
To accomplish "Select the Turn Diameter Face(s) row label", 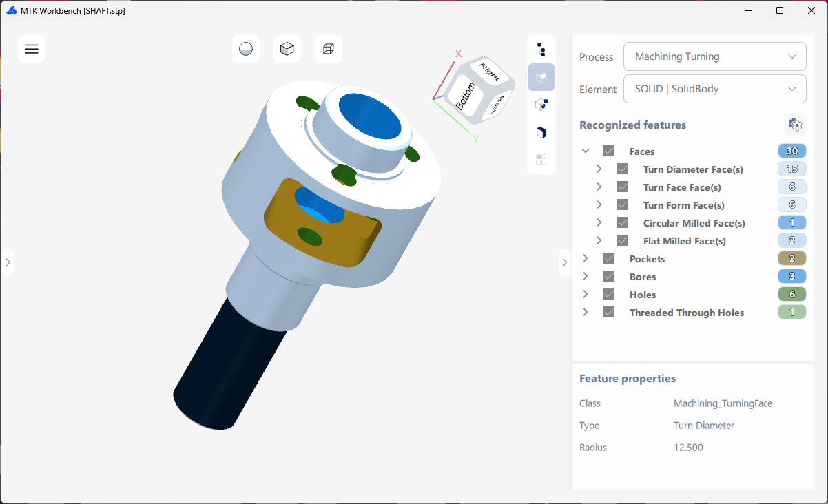I will pos(693,169).
